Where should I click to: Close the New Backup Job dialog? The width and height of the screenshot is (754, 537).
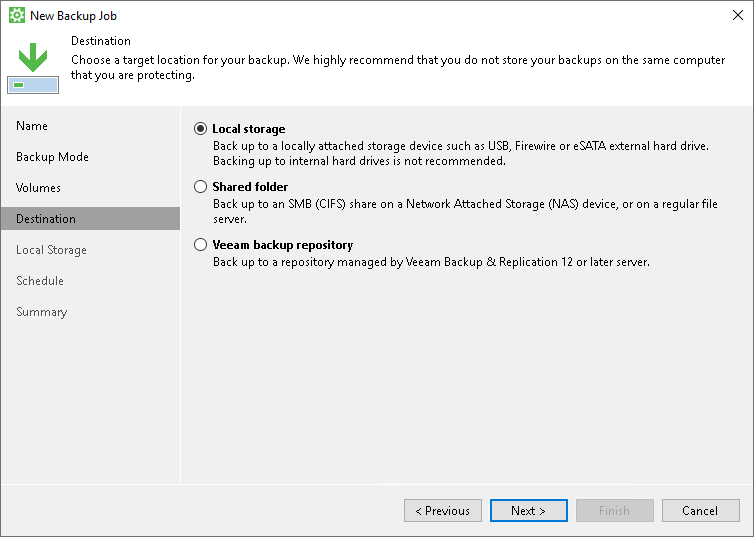tap(738, 15)
